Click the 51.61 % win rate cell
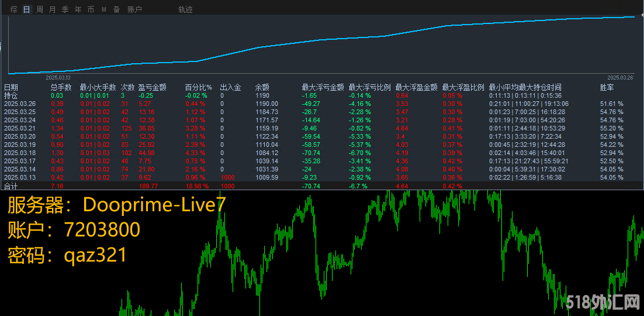 point(611,104)
